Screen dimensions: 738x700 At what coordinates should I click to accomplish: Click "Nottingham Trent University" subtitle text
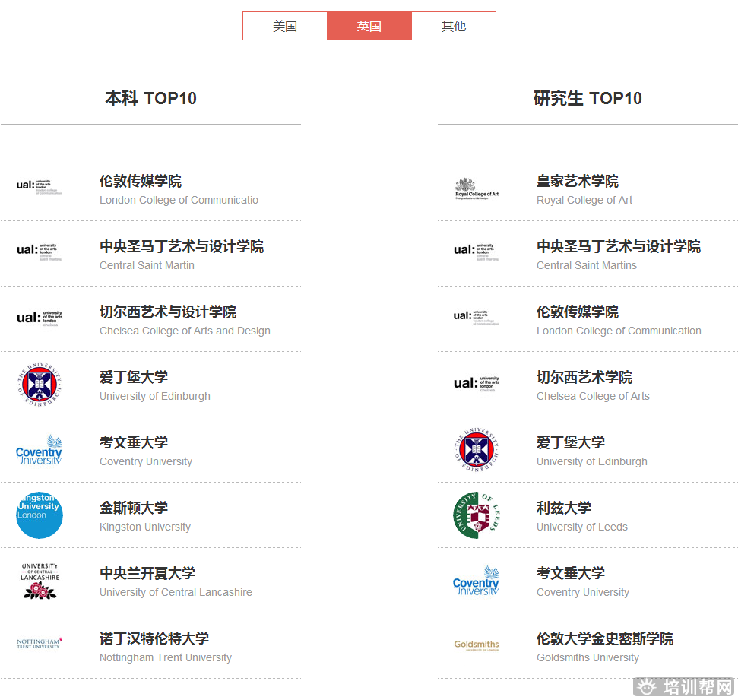point(166,657)
